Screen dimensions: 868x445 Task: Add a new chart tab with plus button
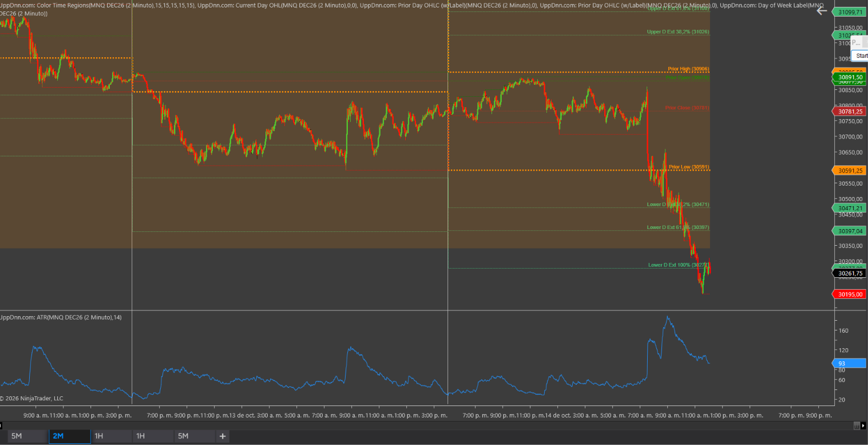223,436
